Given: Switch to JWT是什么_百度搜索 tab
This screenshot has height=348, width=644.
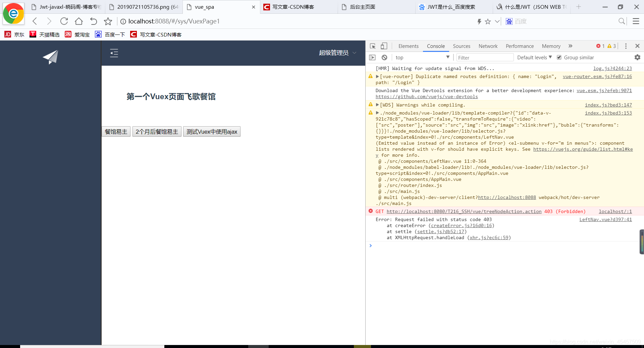Looking at the screenshot, I should pyautogui.click(x=454, y=7).
